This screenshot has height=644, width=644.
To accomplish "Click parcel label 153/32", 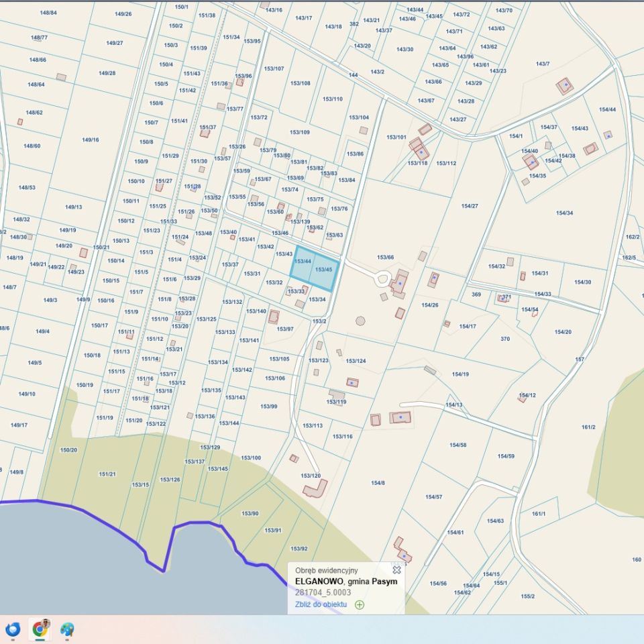I will point(274,282).
